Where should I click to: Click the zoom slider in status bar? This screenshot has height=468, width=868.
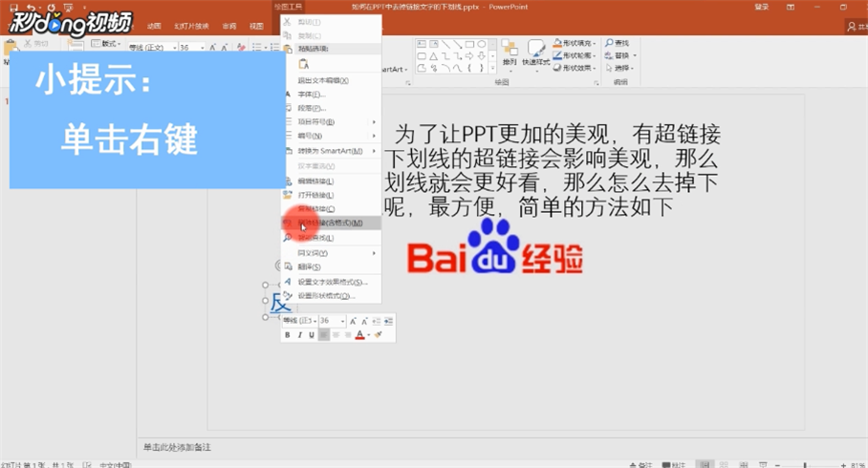click(x=809, y=465)
